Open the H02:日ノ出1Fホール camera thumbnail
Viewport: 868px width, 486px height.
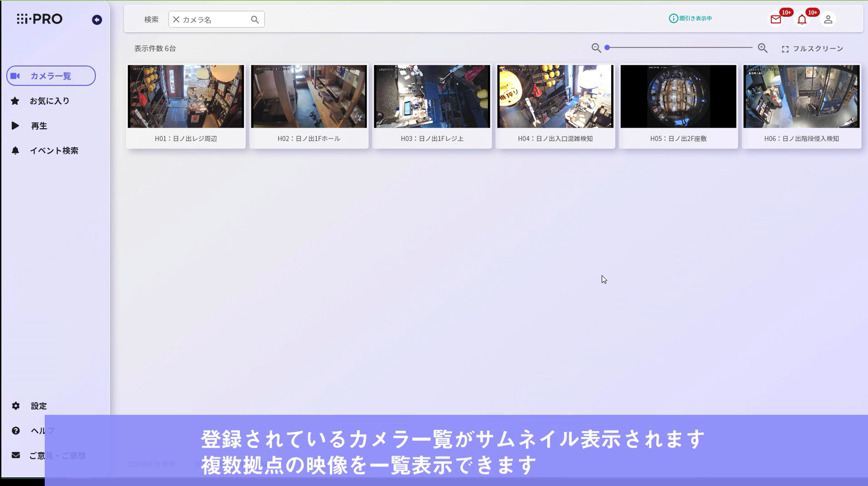coord(309,97)
